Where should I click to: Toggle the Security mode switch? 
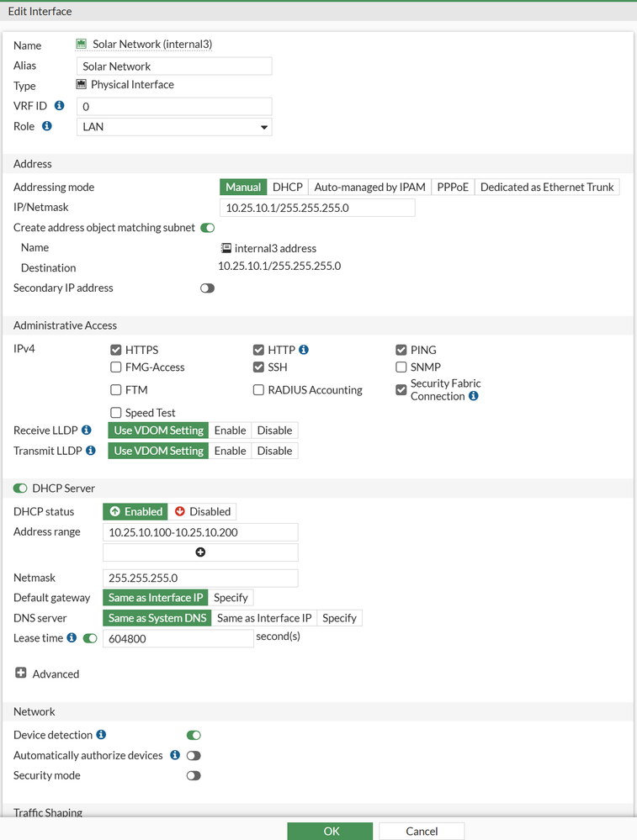pyautogui.click(x=194, y=776)
